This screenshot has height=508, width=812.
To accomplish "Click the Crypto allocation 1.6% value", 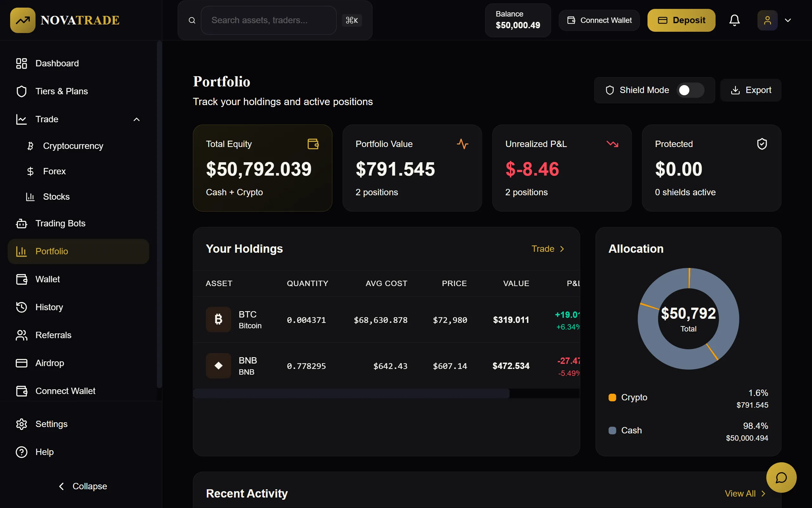I will (x=758, y=393).
